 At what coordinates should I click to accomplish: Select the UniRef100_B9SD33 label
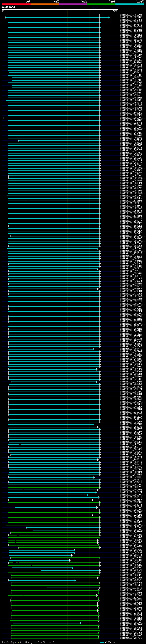click(131, 40)
